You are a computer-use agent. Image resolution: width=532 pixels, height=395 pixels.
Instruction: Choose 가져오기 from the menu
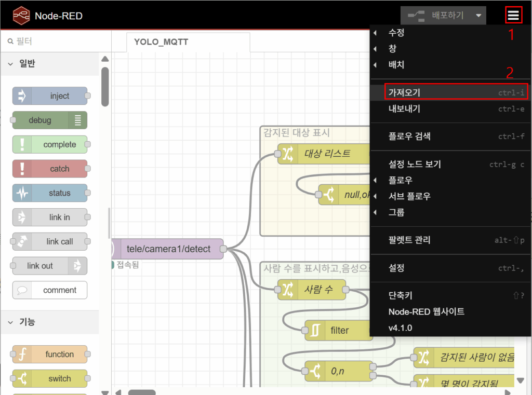point(405,92)
